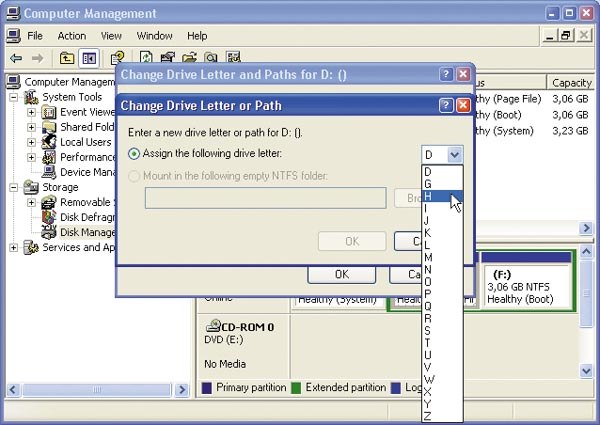Open the drive letter combo box arrow

(x=455, y=154)
